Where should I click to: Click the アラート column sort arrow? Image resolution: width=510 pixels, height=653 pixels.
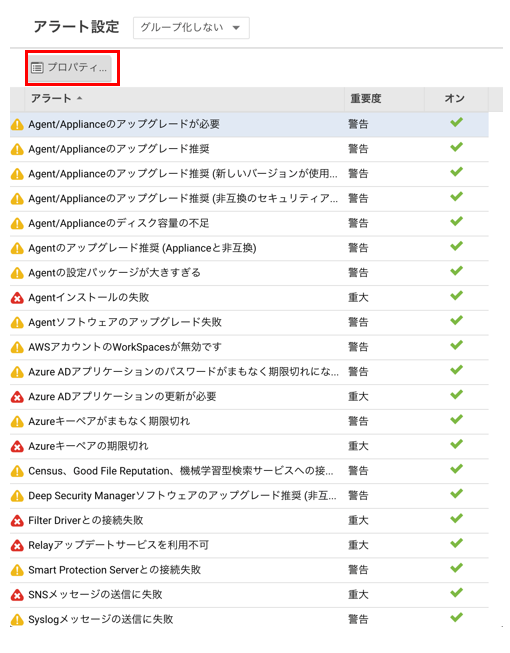pyautogui.click(x=80, y=98)
